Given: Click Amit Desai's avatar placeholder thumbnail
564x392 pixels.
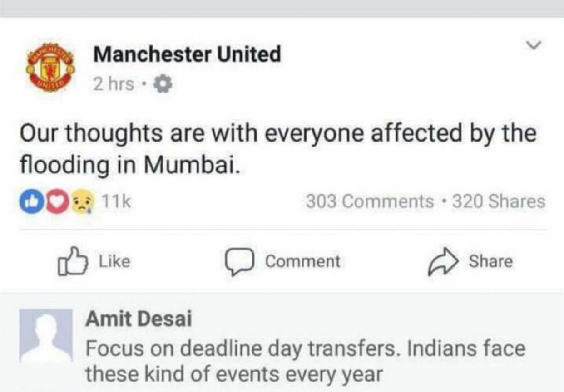Looking at the screenshot, I should coord(45,336).
